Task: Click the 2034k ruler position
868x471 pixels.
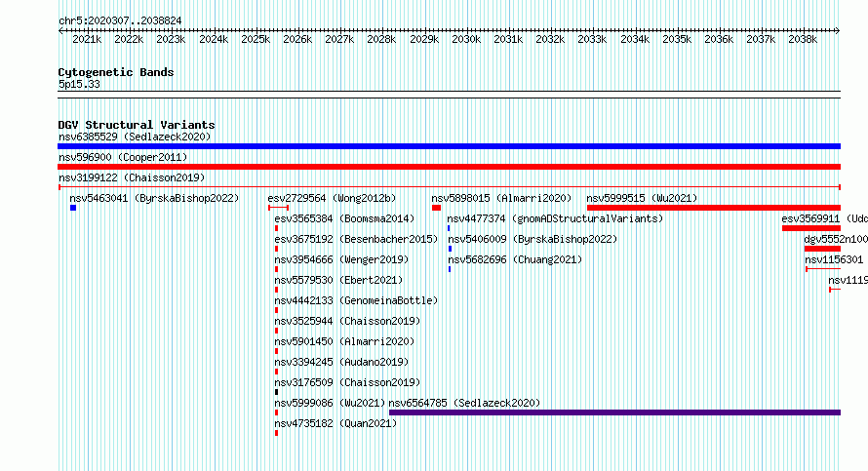Action: coord(635,39)
